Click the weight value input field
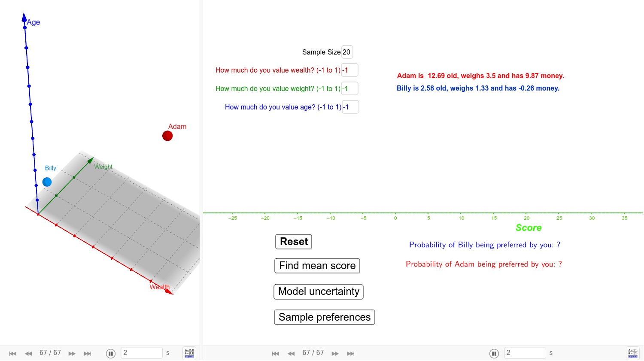Screen dimensions: 644x361 350,88
